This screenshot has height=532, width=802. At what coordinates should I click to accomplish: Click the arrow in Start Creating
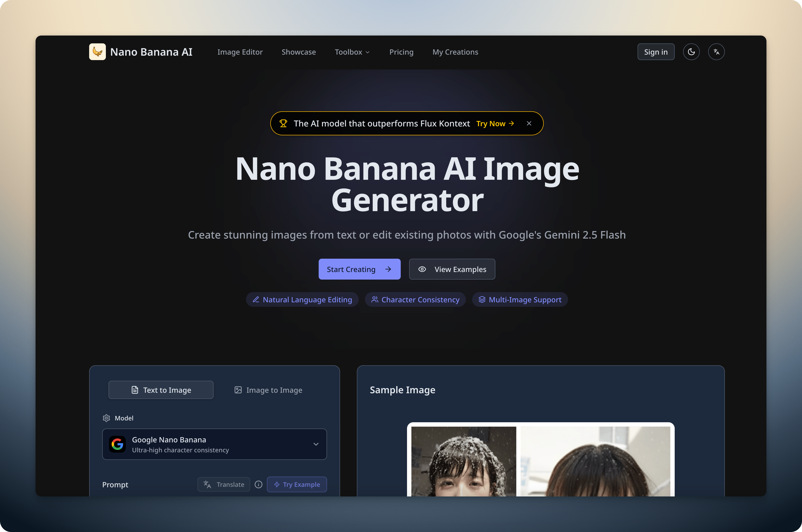coord(388,269)
